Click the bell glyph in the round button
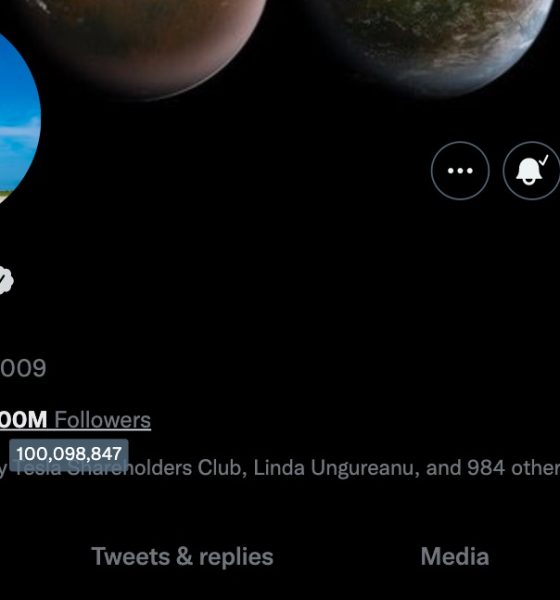The width and height of the screenshot is (560, 600). (529, 171)
